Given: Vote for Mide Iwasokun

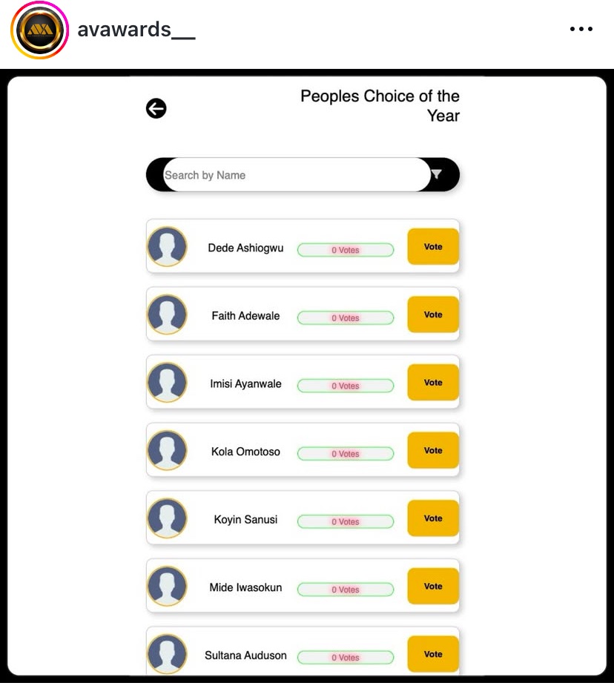Looking at the screenshot, I should pyautogui.click(x=433, y=587).
